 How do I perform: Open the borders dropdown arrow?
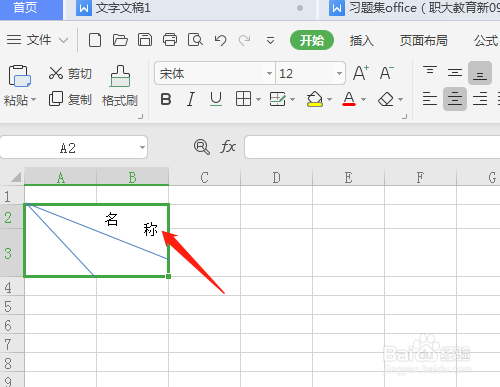click(258, 99)
